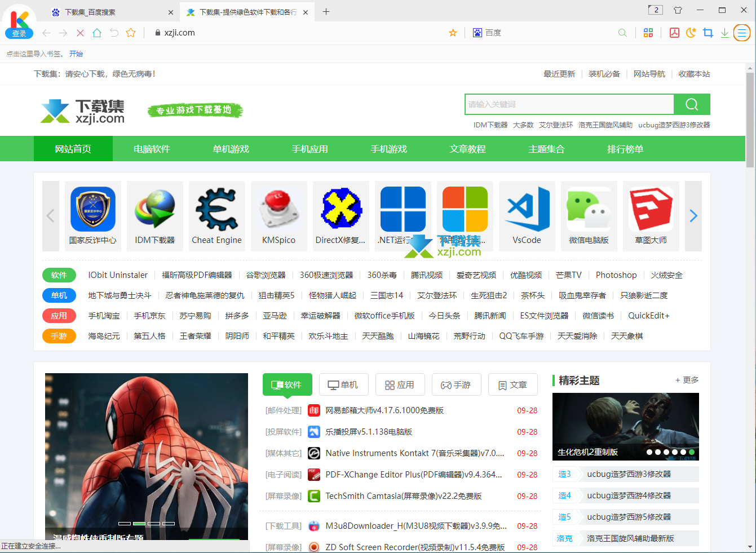756x553 pixels.
Task: Click the 登录 login button
Action: click(19, 34)
